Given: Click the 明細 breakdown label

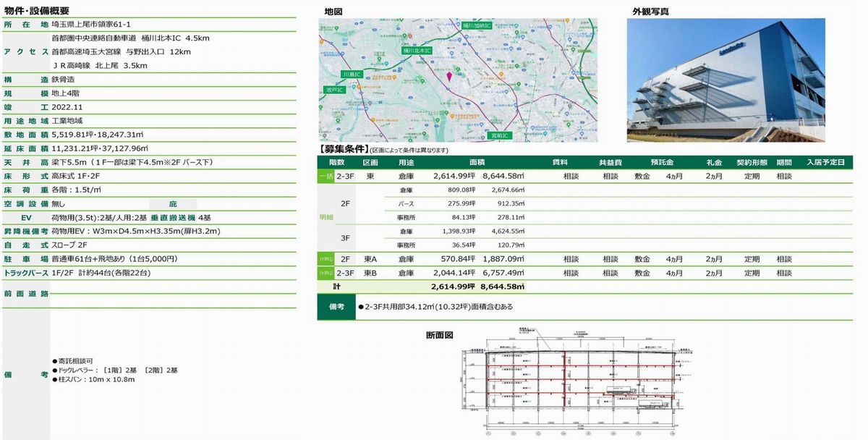Looking at the screenshot, I should pyautogui.click(x=326, y=217).
